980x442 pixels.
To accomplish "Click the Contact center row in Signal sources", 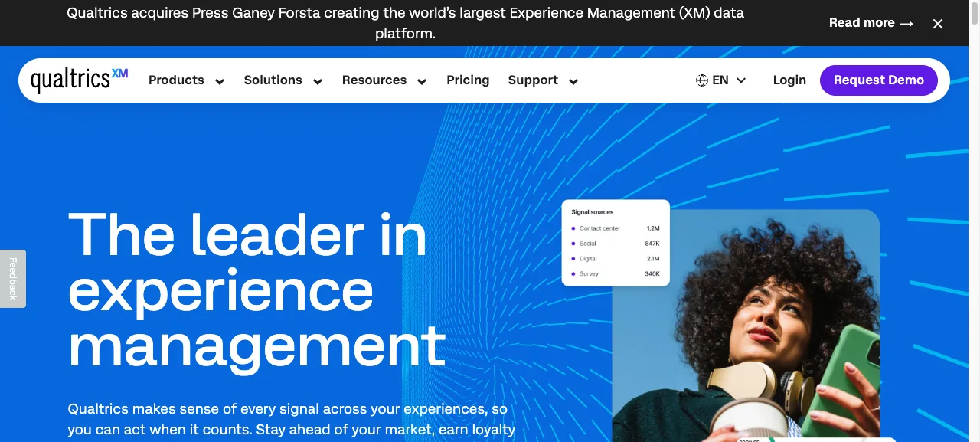I will click(x=616, y=228).
